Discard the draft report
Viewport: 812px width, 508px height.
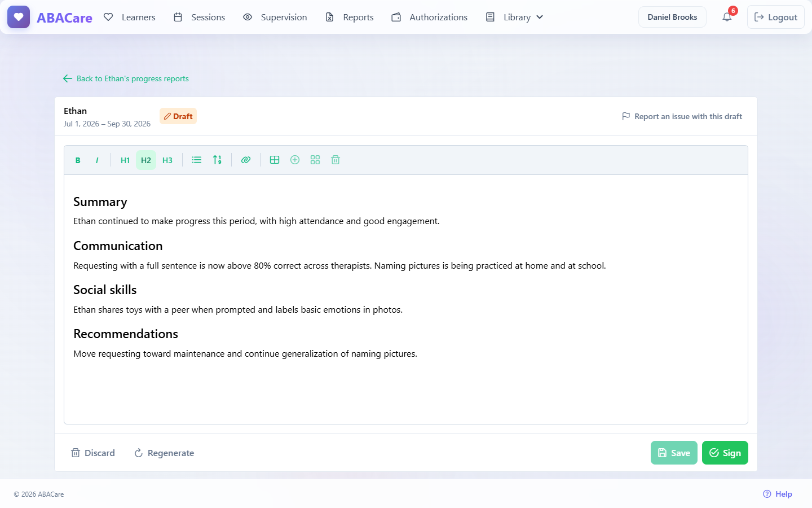click(x=93, y=453)
